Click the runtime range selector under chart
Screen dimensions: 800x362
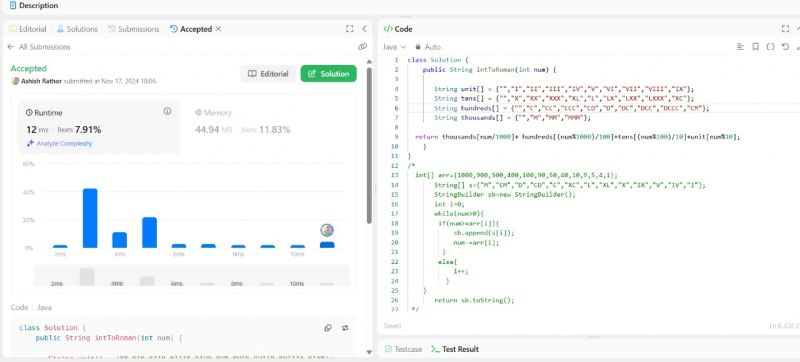click(x=192, y=276)
